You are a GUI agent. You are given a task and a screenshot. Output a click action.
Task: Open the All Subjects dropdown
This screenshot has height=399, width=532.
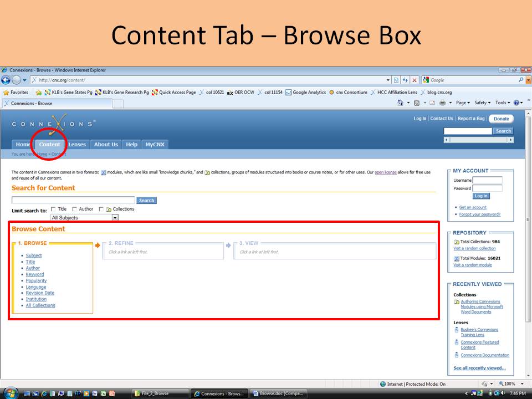coord(84,218)
